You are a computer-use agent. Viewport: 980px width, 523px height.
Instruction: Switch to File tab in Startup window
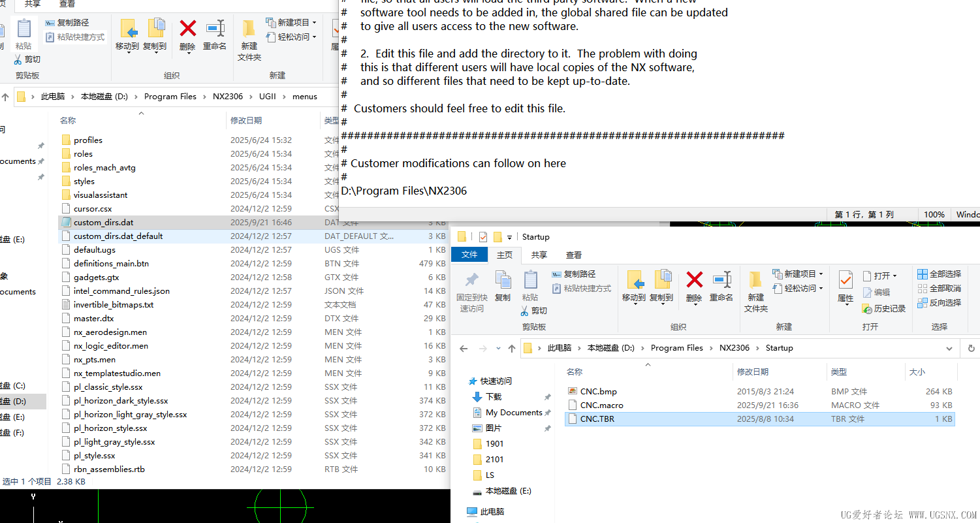pos(469,255)
